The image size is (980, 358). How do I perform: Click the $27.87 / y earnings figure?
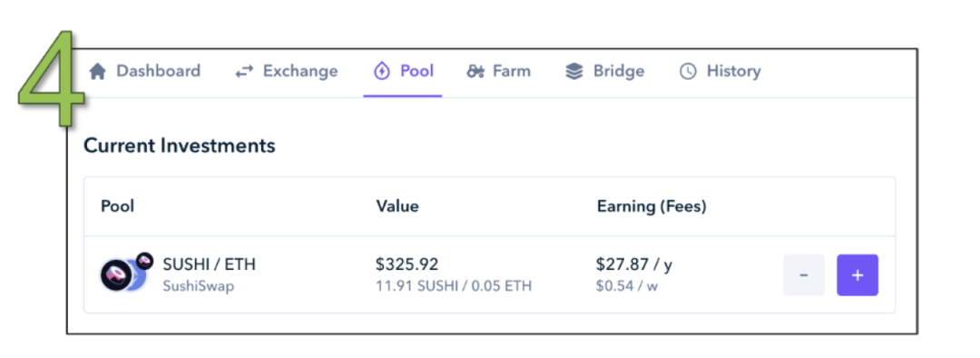633,264
